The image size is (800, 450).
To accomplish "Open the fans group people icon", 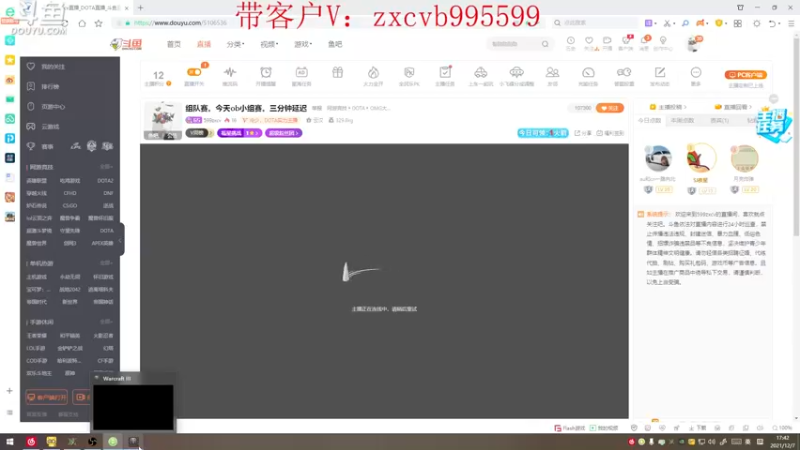I will [553, 72].
